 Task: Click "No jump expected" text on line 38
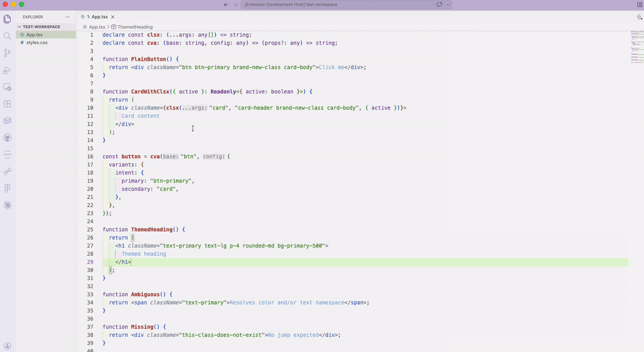294,335
